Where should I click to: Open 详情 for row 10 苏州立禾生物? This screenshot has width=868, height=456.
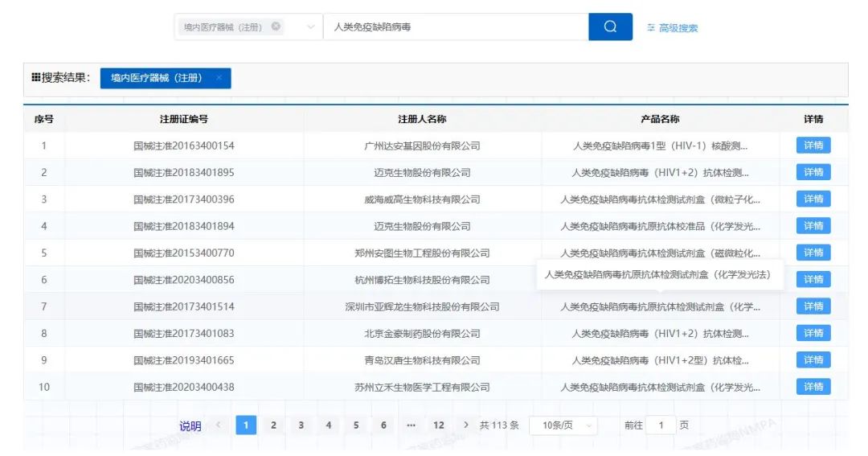(813, 387)
